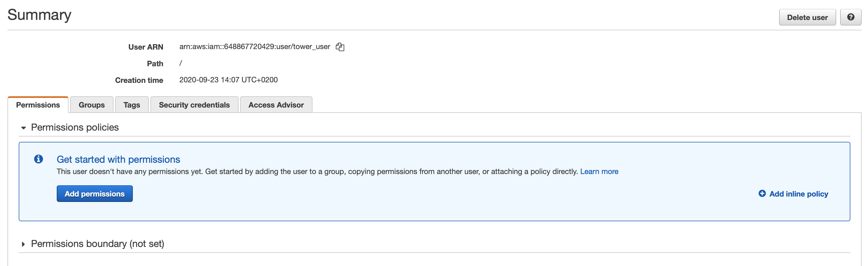Click the tower_user ARN text value
This screenshot has height=266, width=868.
254,47
